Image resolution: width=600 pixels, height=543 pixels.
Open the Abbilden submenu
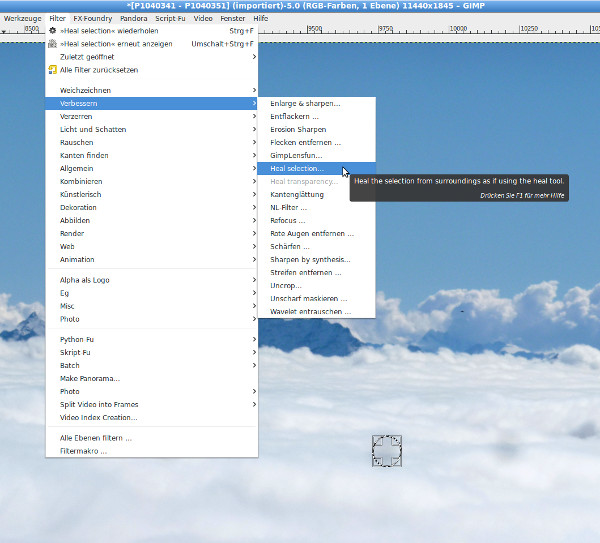(x=152, y=220)
